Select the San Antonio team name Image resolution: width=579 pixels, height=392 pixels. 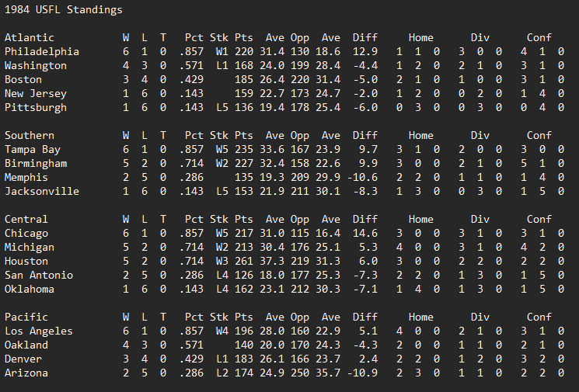click(38, 276)
